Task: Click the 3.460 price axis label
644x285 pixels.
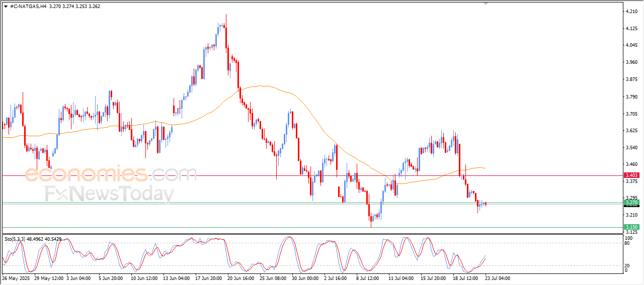Action: point(632,164)
